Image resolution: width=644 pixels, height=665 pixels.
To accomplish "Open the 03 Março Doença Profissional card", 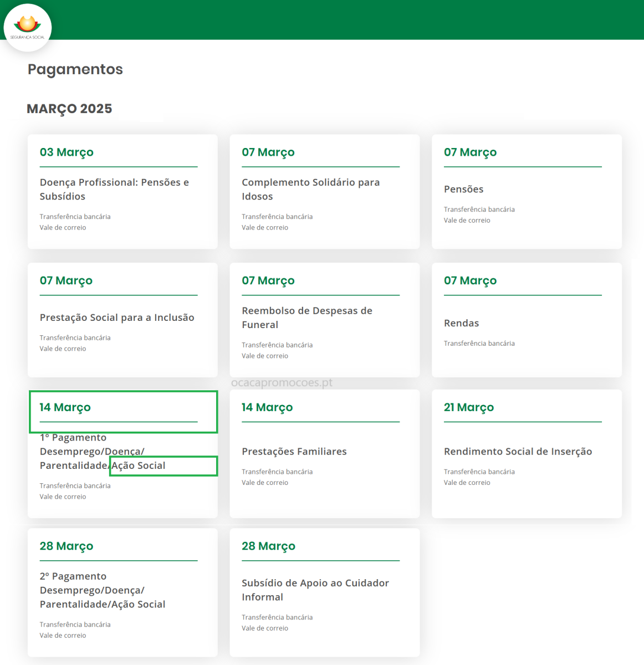I will pyautogui.click(x=122, y=192).
